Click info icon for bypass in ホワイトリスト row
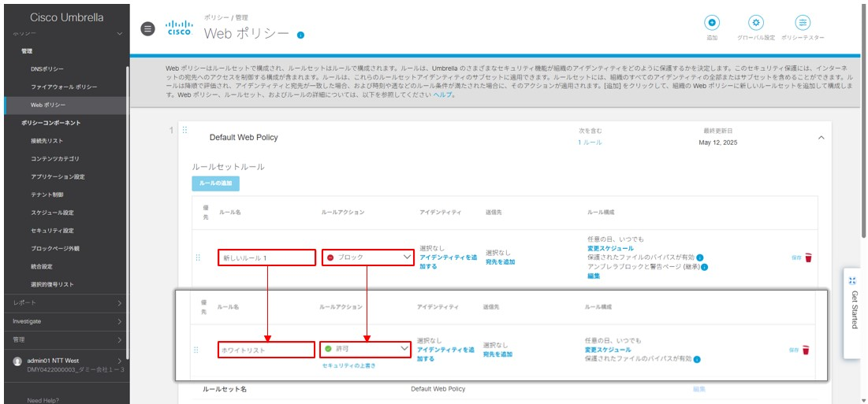 (696, 359)
